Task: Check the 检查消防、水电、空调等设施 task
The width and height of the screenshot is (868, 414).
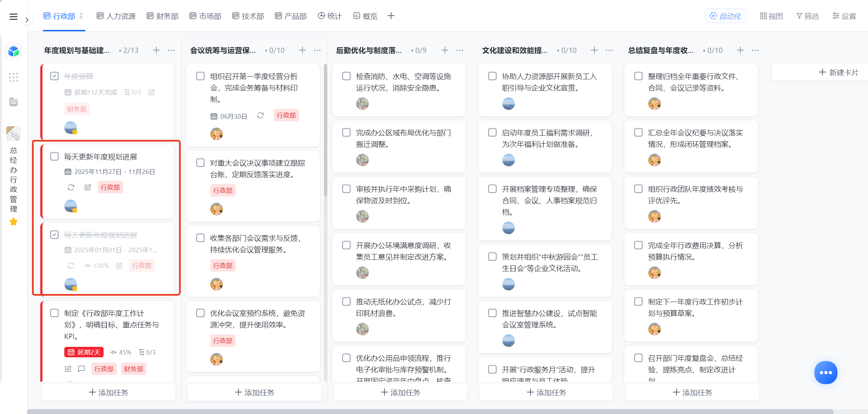Action: click(x=346, y=76)
